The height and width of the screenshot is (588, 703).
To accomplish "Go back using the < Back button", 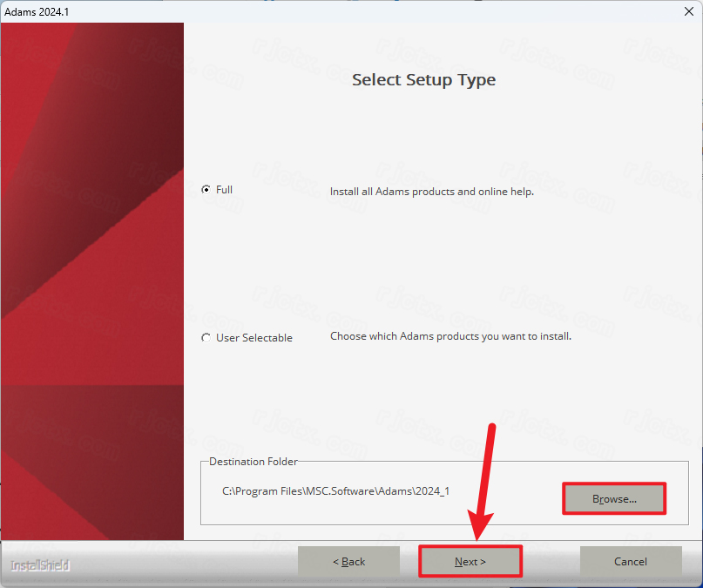I will point(348,561).
